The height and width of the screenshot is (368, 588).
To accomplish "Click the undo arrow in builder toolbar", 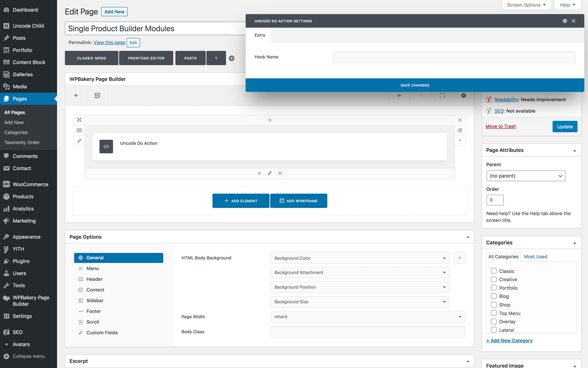I will [399, 96].
